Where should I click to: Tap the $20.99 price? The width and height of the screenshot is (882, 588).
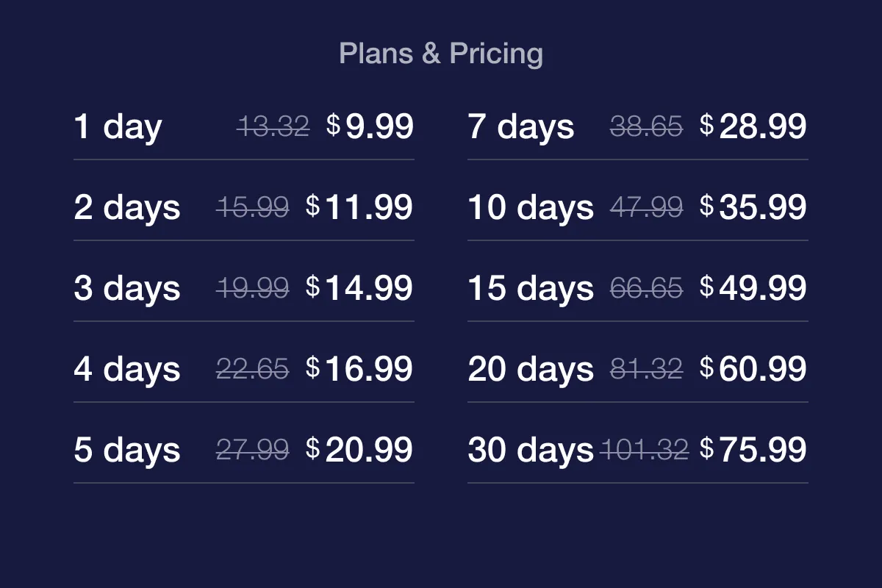tap(359, 451)
